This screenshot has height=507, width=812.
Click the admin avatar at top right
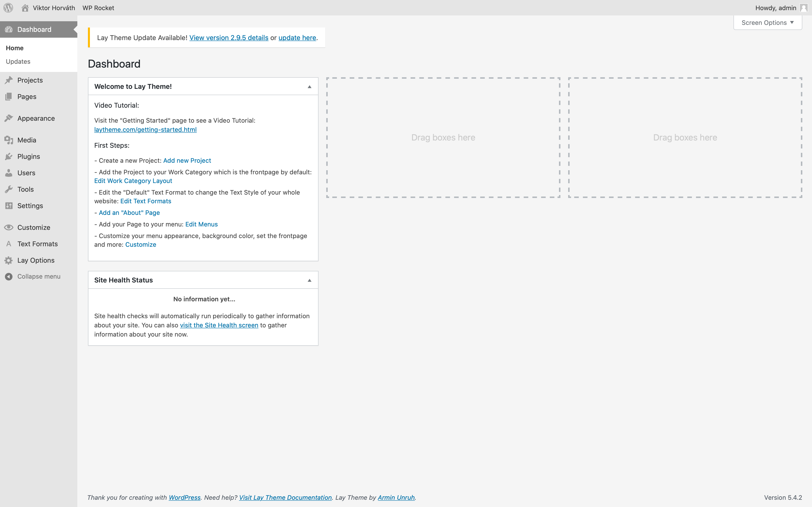[x=803, y=8]
